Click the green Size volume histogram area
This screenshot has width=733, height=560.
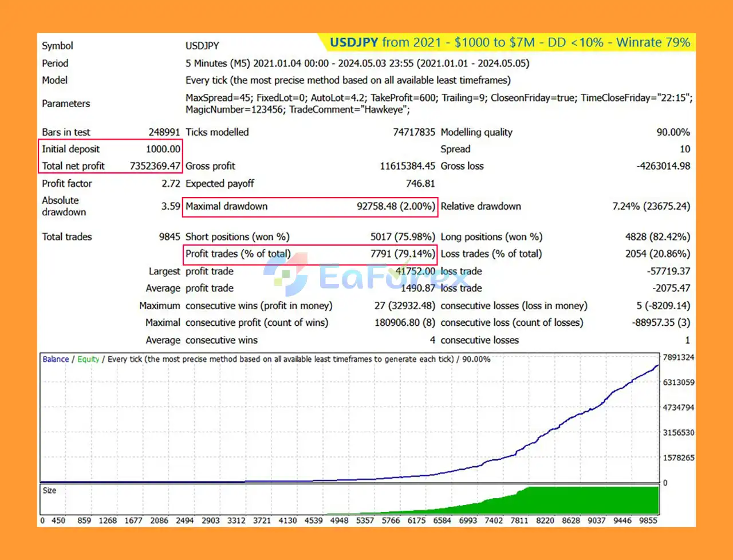tap(573, 501)
